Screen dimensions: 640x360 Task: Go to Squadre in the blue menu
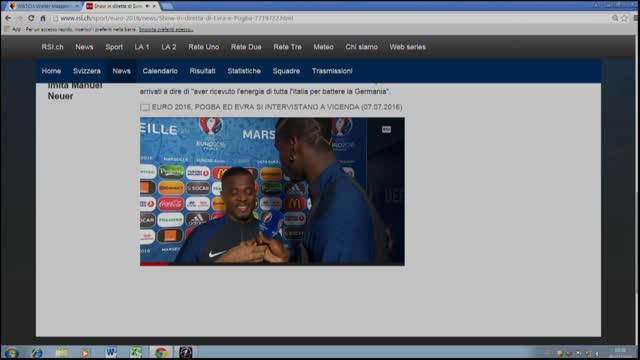pos(286,71)
